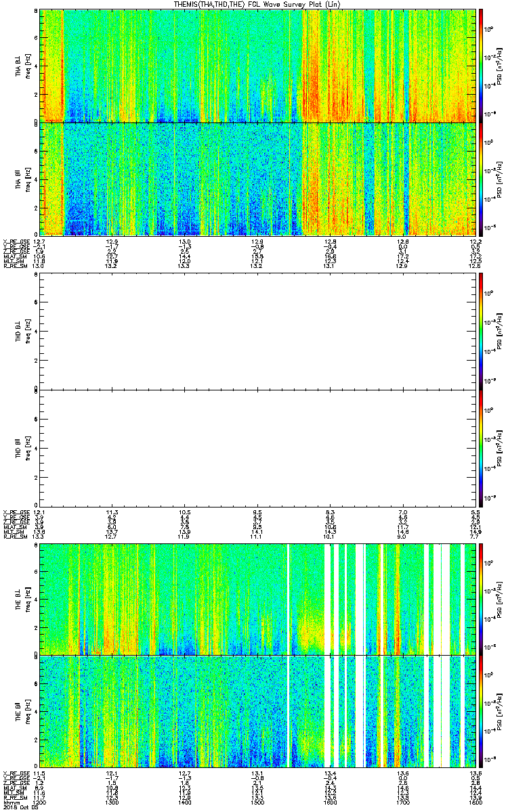Click the THE B-parallel spectrogram panel

pyautogui.click(x=257, y=712)
